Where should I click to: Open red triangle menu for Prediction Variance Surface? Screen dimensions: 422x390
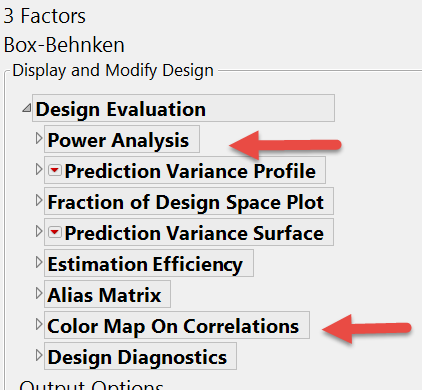(x=55, y=232)
